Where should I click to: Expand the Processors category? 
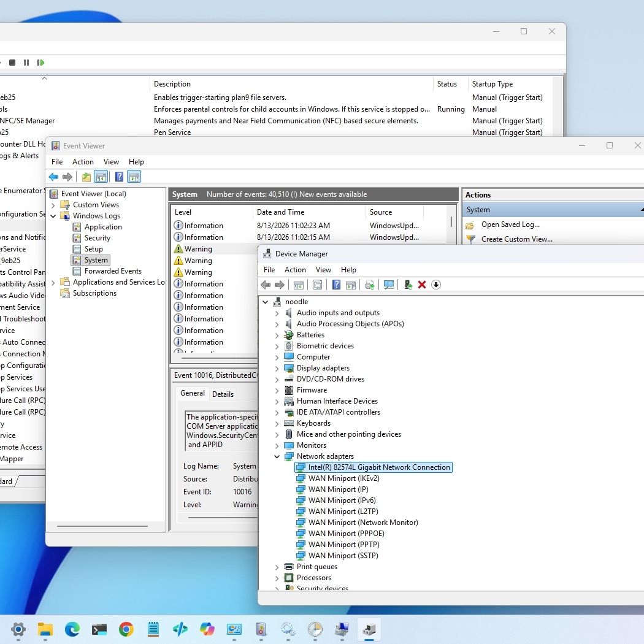[x=277, y=578]
